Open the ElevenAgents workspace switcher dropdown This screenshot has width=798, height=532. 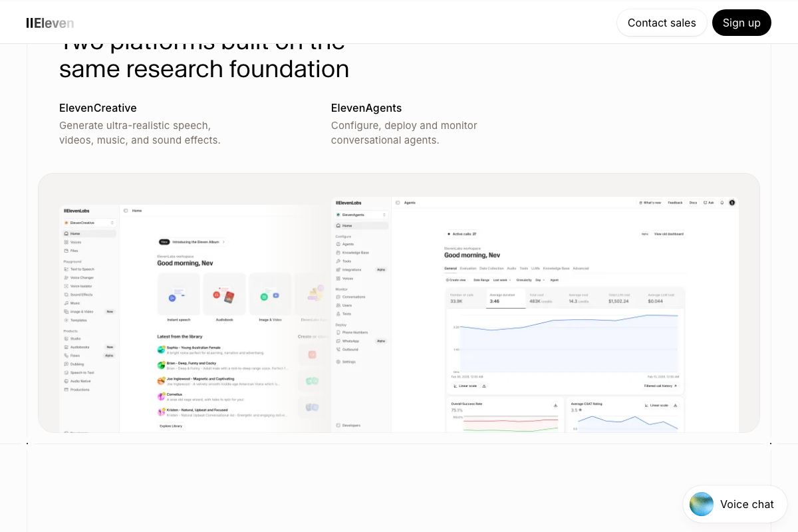[362, 215]
